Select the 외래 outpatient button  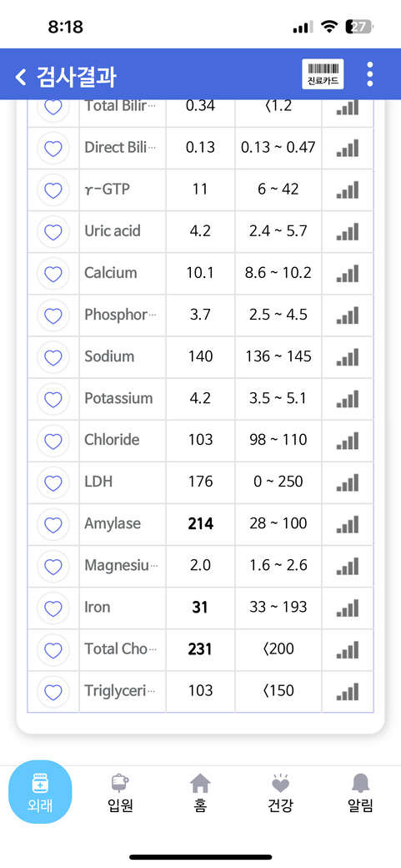(40, 792)
